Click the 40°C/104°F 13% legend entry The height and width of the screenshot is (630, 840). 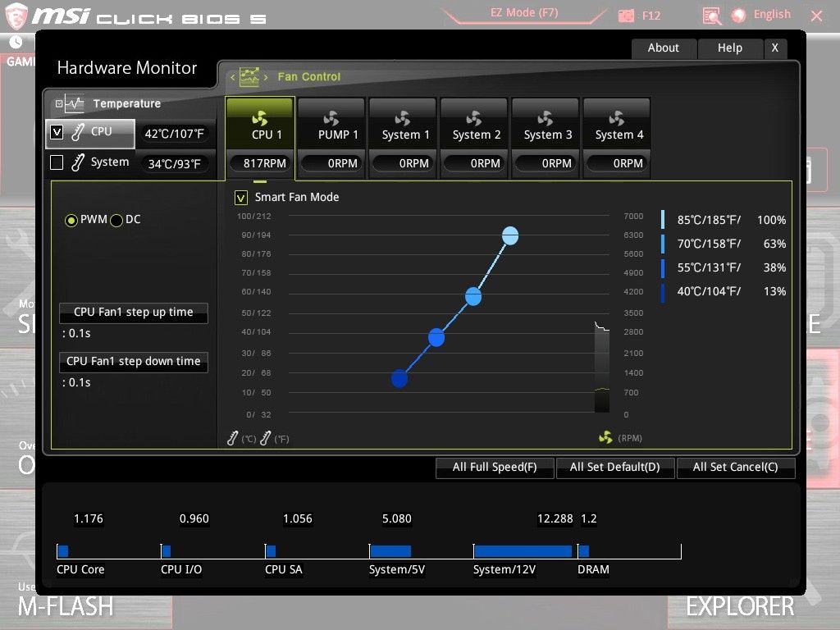[724, 291]
